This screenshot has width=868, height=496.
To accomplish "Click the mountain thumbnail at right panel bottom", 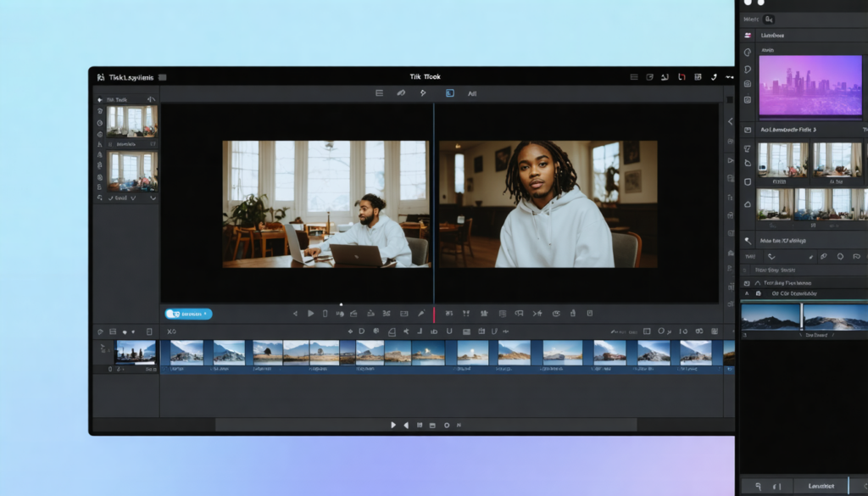I will (x=771, y=316).
